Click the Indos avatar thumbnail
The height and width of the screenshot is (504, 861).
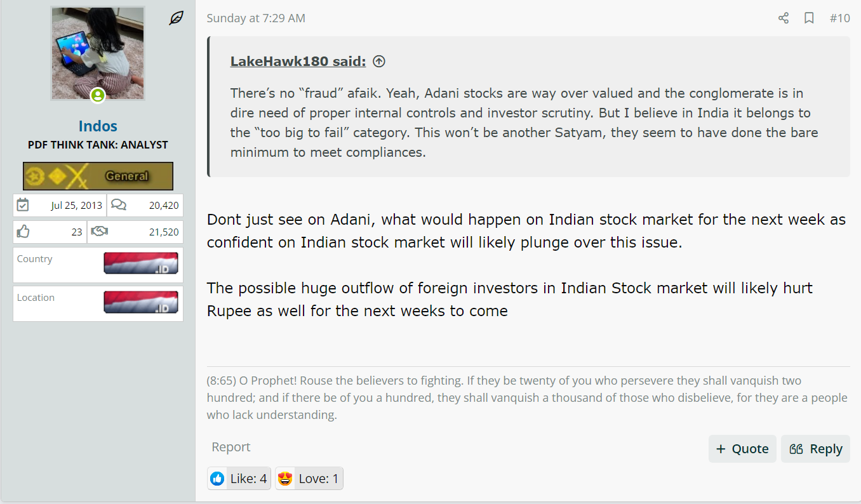click(x=98, y=53)
